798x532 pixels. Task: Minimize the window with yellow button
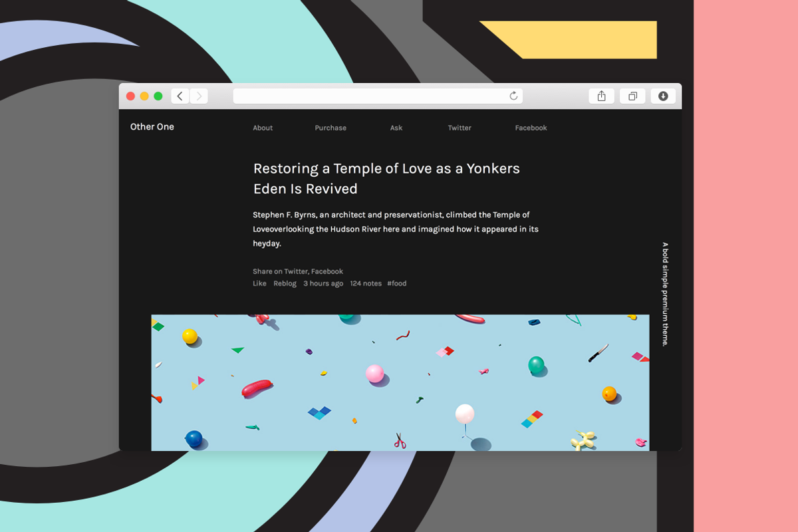click(x=144, y=96)
